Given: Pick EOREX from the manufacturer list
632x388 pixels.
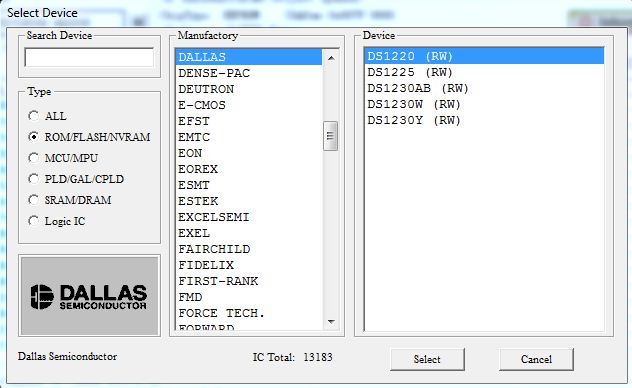Looking at the screenshot, I should pos(249,169).
